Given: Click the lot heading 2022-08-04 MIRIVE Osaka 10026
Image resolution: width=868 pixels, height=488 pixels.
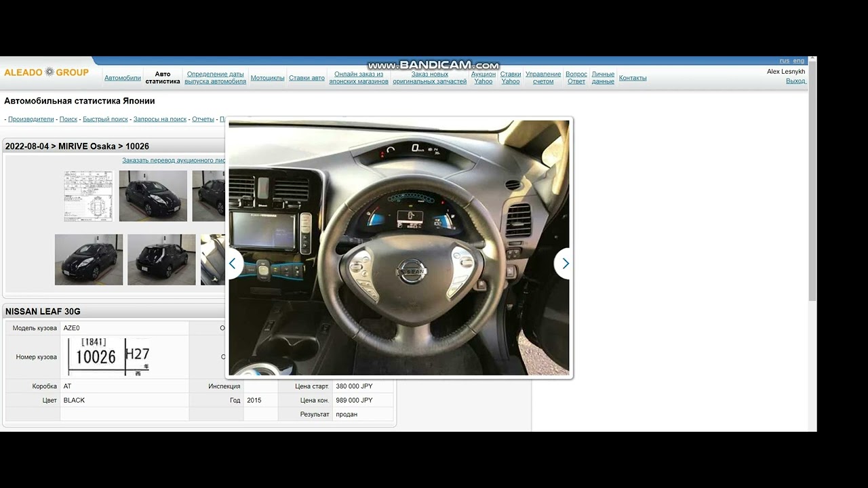Looking at the screenshot, I should pos(77,146).
